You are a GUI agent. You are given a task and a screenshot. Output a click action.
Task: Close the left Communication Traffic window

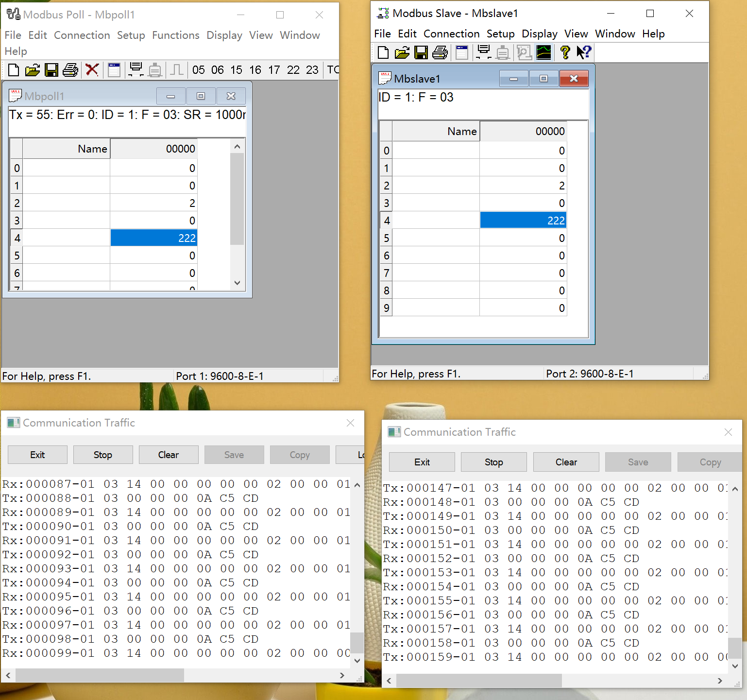coord(350,423)
